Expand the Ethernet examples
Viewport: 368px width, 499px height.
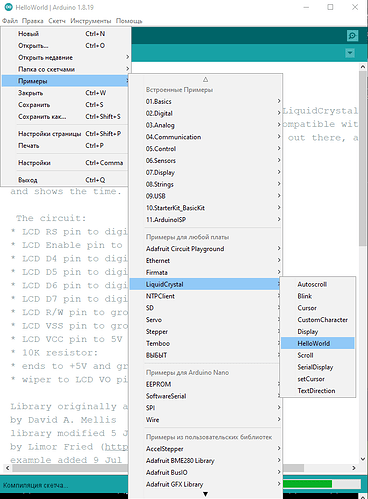point(206,261)
